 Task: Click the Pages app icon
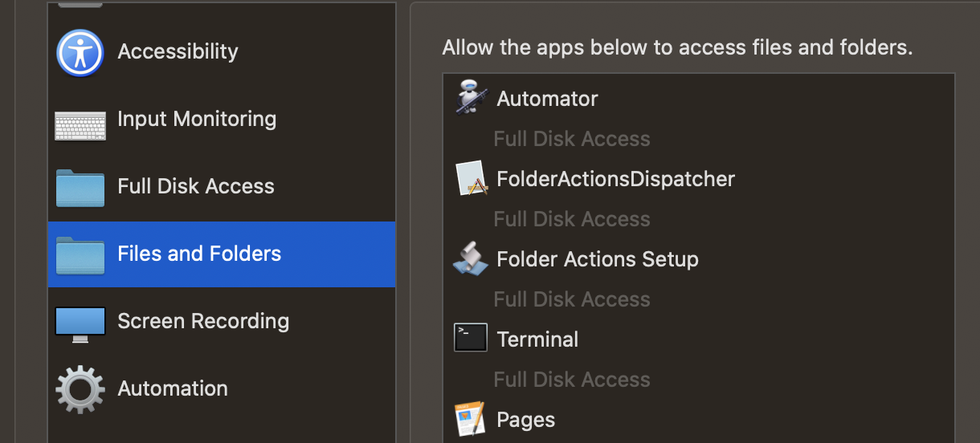tap(471, 419)
